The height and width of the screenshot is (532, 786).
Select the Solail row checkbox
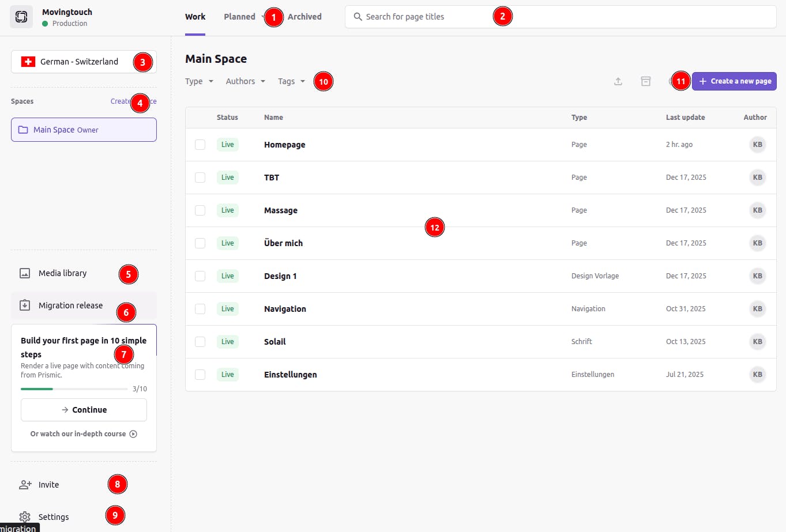coord(200,342)
